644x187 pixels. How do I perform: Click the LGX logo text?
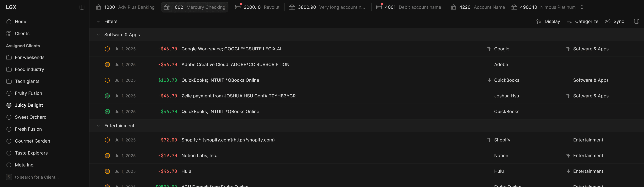point(11,7)
